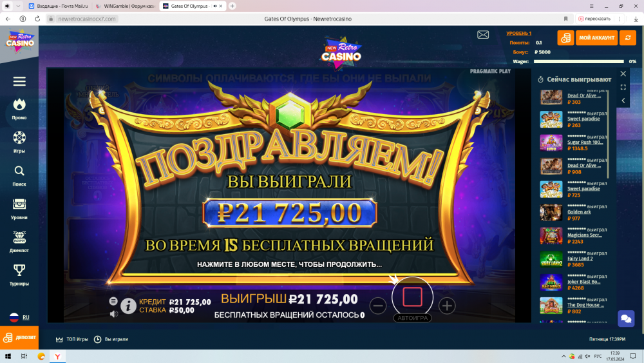Viewport: 644px width, 363px height.
Task: Switch to the WINGamble forum tab
Action: click(x=126, y=6)
